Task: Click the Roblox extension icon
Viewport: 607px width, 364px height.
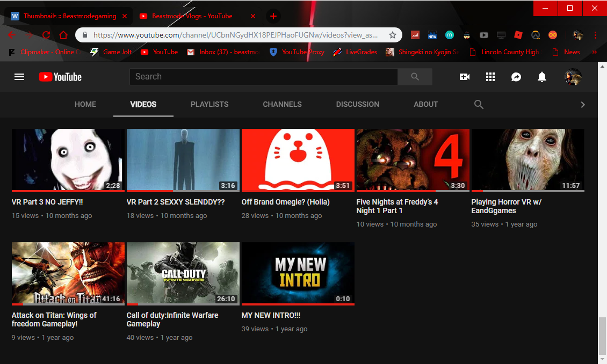Action: (518, 35)
